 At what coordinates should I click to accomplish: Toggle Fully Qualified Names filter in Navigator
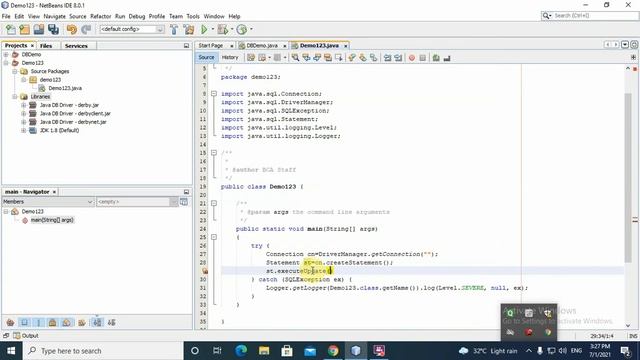pos(82,322)
